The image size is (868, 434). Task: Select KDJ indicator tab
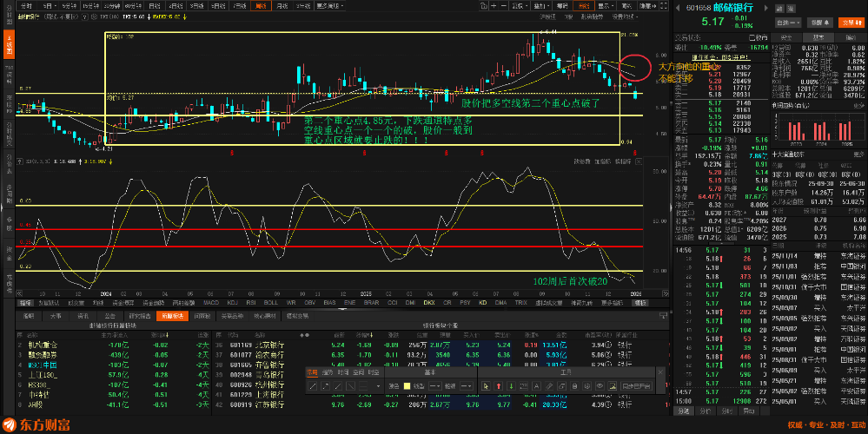coord(233,303)
